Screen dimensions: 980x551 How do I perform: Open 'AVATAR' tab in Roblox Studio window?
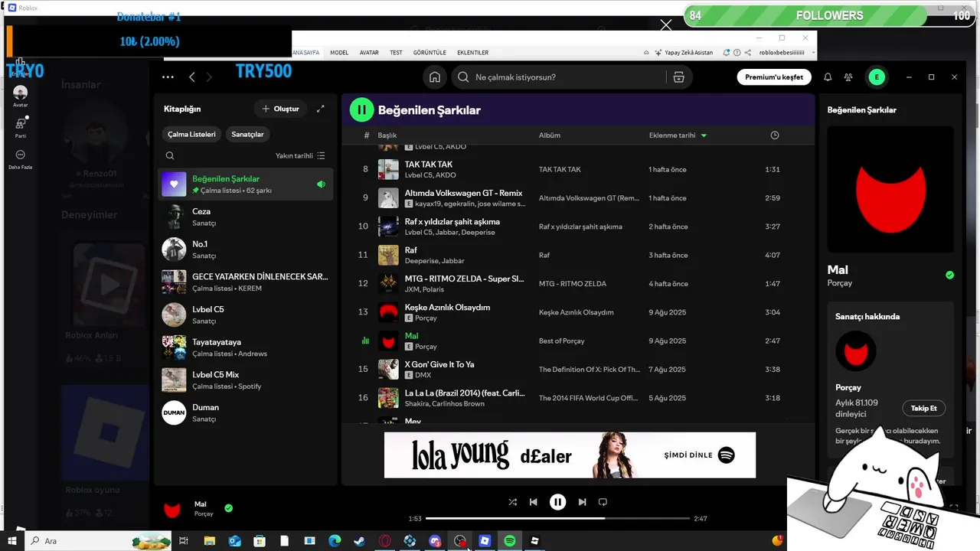pos(369,53)
